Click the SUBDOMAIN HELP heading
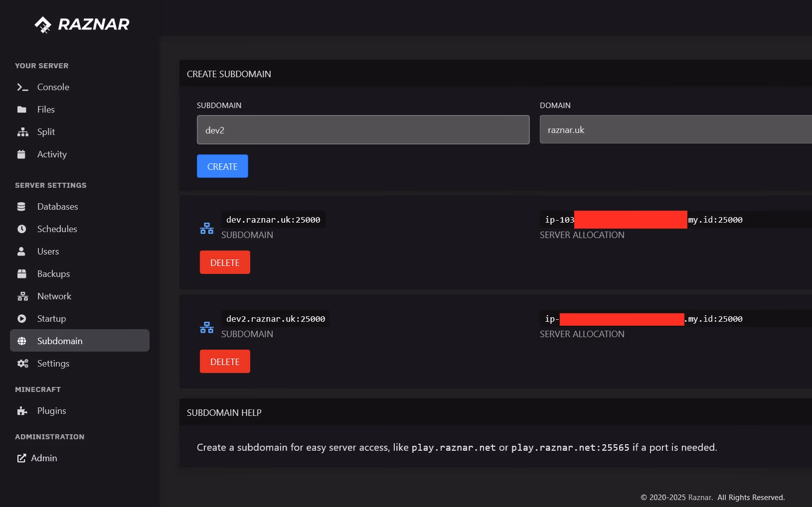Viewport: 812px width, 507px height. [x=224, y=413]
